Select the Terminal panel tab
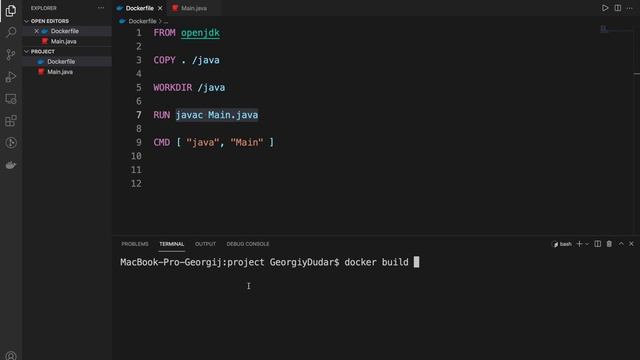Viewport: 640px width, 360px height. pyautogui.click(x=171, y=244)
